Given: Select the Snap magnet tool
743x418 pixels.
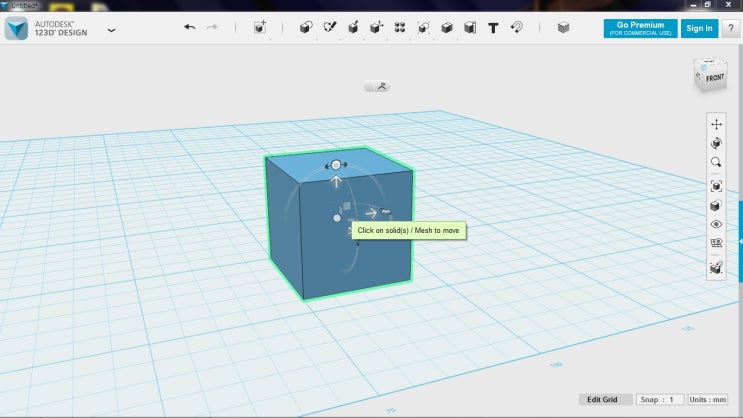Looking at the screenshot, I should click(x=516, y=27).
